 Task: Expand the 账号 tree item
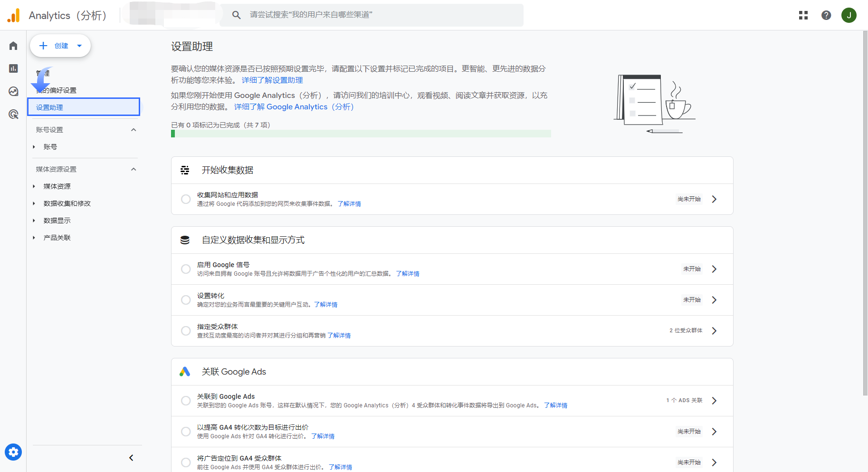(x=34, y=147)
